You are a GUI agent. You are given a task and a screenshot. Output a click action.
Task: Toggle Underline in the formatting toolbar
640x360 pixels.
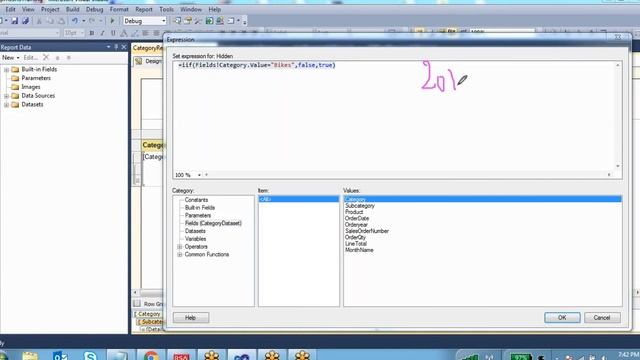tap(113, 33)
